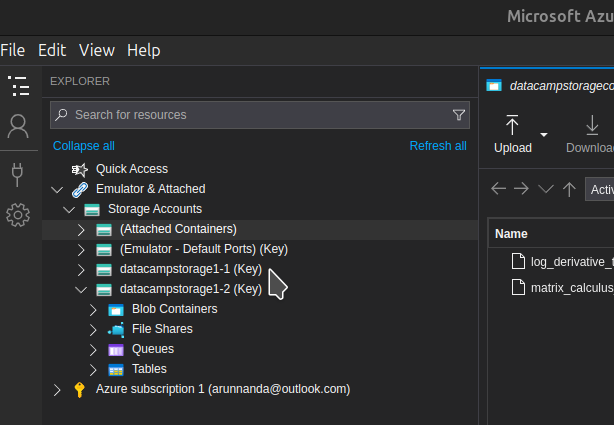Screen dimensions: 614x425
Task: Click the Blob Containers icon
Action: coord(116,309)
